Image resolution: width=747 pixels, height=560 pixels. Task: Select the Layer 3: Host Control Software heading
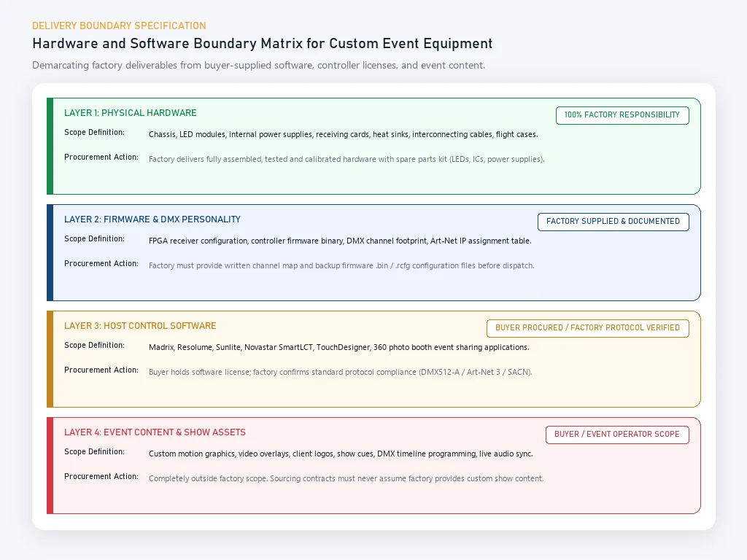click(x=140, y=326)
